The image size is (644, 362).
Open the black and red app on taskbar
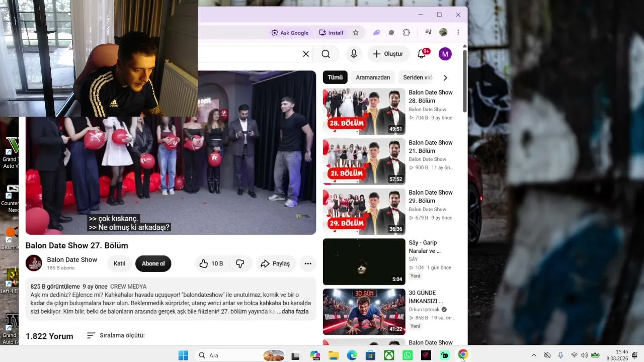tap(426, 355)
